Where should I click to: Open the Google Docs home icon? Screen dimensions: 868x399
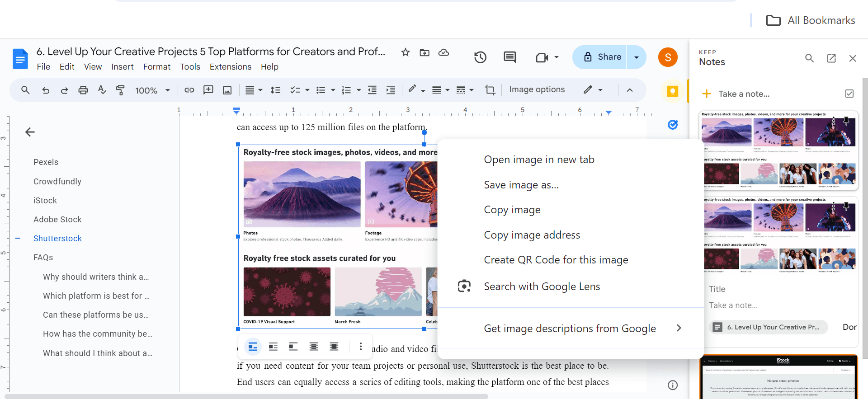(x=20, y=59)
